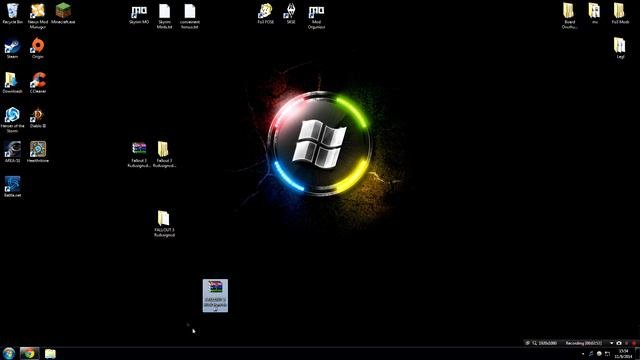Viewport: 640px width, 360px height.
Task: Select the convenient horses text file
Action: pyautogui.click(x=190, y=16)
